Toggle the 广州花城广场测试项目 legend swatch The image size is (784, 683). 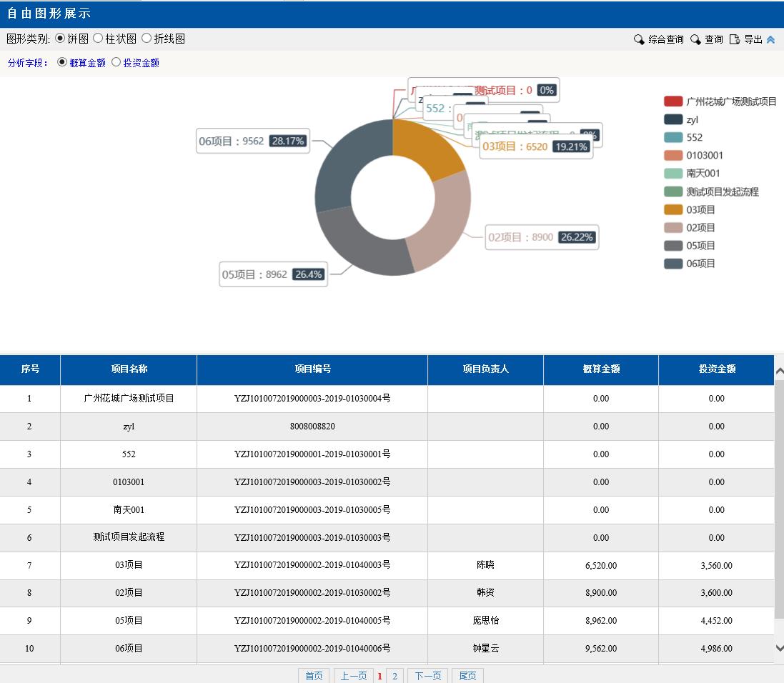(x=673, y=101)
